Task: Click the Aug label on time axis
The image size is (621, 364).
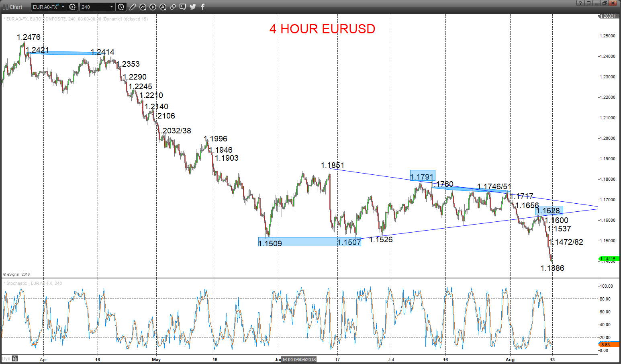Action: click(x=510, y=360)
